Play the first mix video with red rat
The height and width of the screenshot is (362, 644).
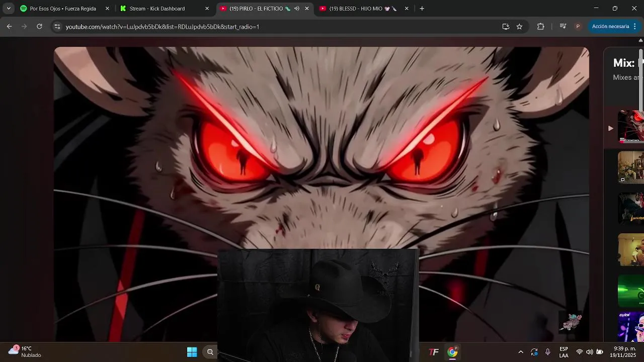point(631,127)
